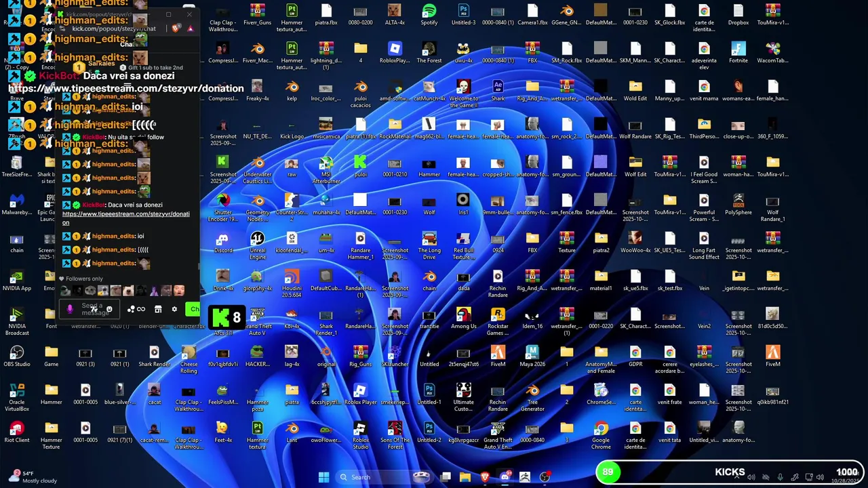Select the TreeSizeFree shortcut
868x488 pixels.
(17, 167)
